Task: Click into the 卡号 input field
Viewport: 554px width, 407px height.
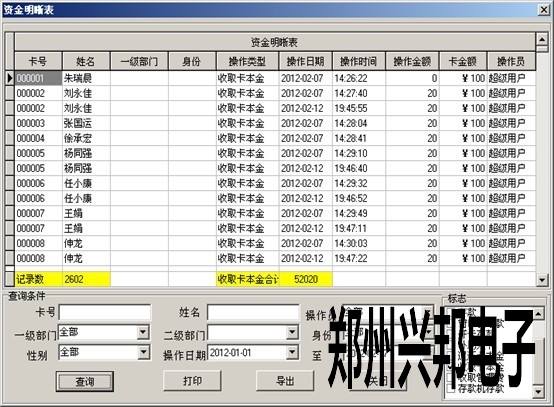Action: [x=105, y=312]
